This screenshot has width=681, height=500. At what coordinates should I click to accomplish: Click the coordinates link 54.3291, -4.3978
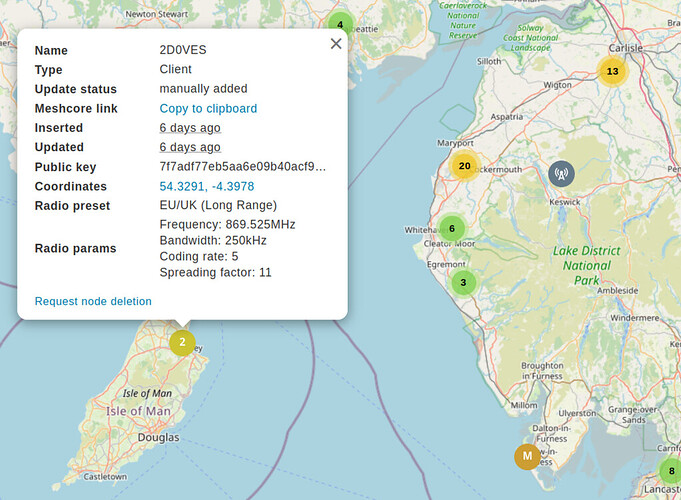(207, 186)
